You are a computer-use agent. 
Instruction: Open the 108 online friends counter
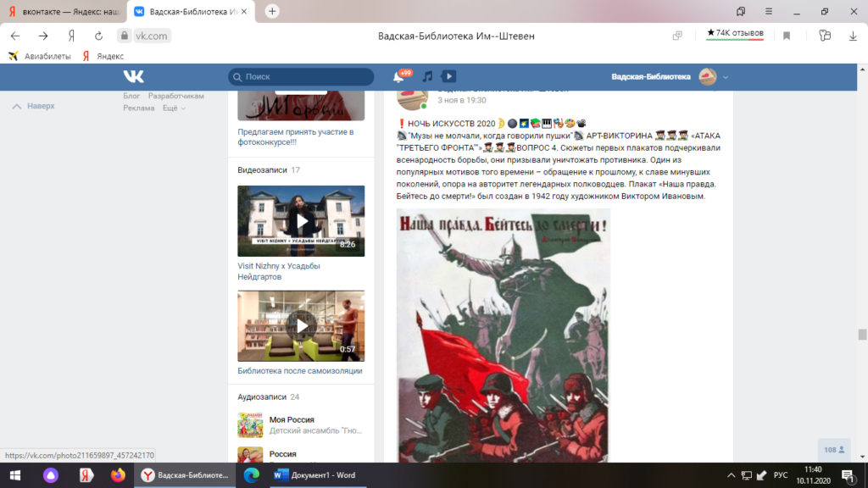coord(834,450)
